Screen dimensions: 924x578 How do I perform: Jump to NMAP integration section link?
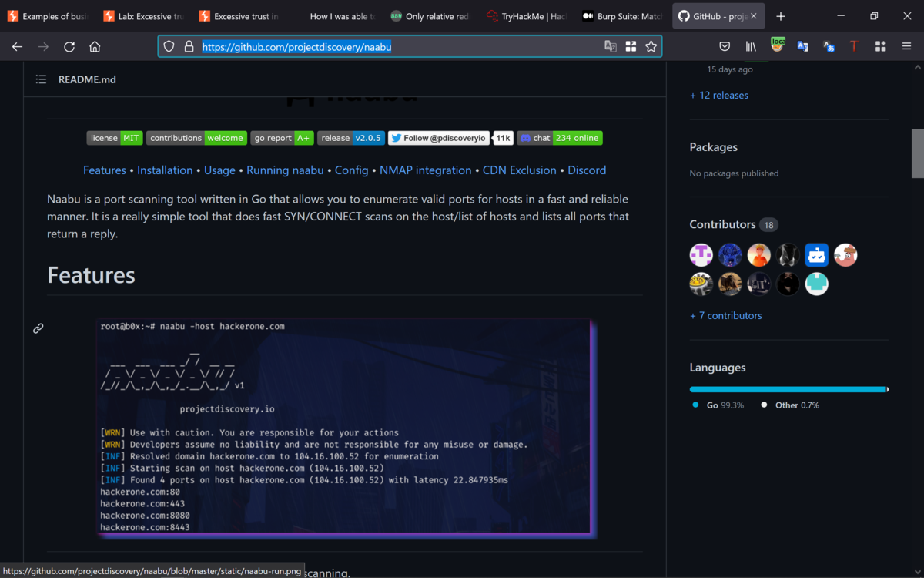(425, 170)
